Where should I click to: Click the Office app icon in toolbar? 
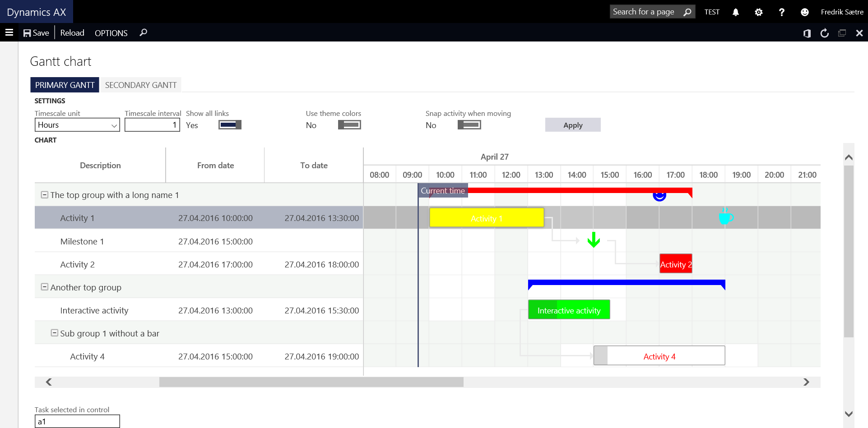click(x=807, y=33)
